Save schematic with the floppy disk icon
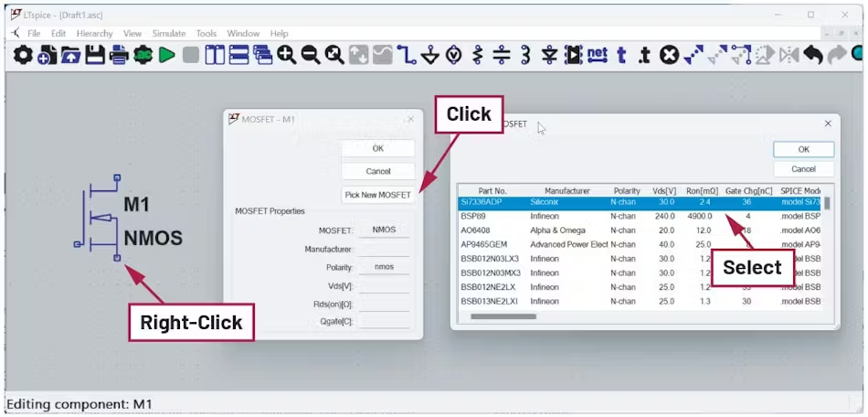The height and width of the screenshot is (417, 868). (95, 55)
